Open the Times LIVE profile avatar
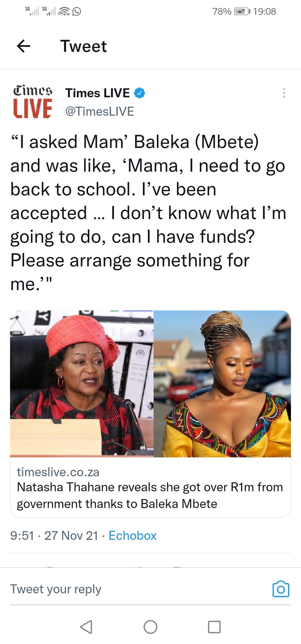Image resolution: width=301 pixels, height=644 pixels. (33, 101)
